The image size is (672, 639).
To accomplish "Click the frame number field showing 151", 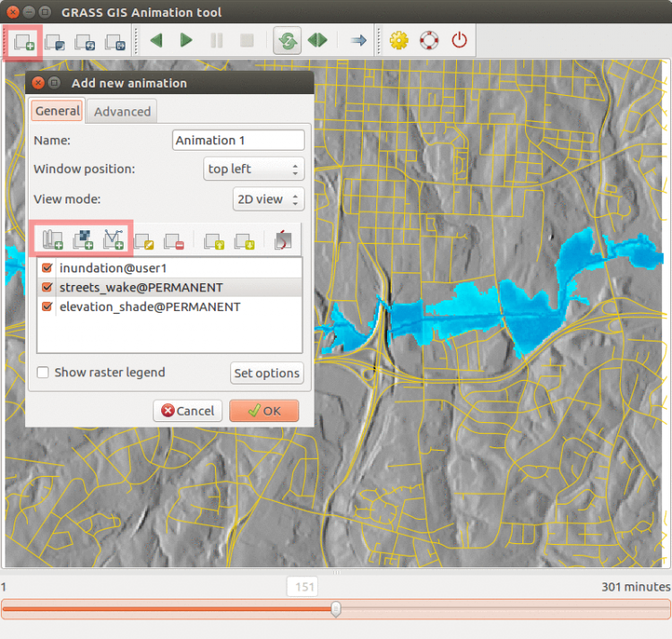I will [x=303, y=586].
